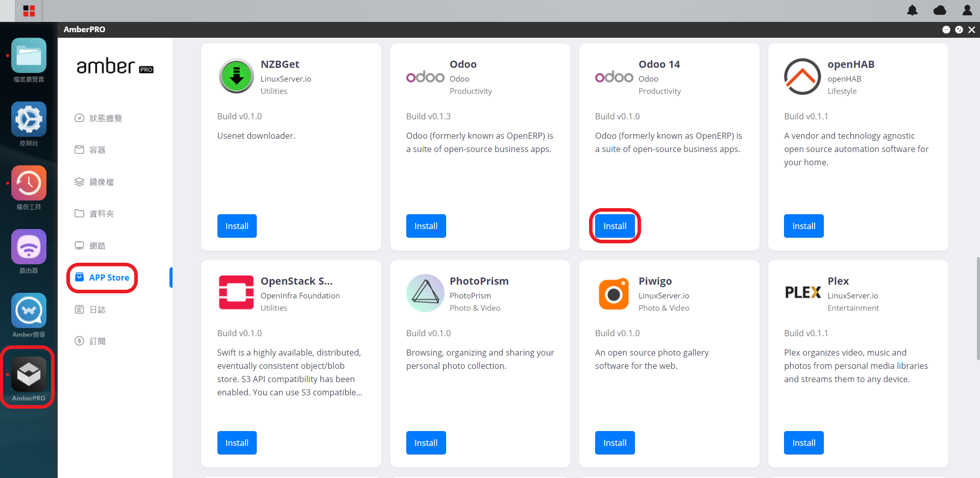Viewport: 980px width, 478px height.
Task: Open the backup tool clock icon
Action: (x=29, y=183)
